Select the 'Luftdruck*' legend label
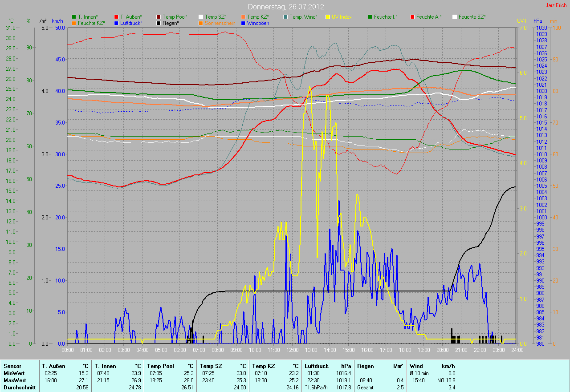Image resolution: width=570 pixels, height=392 pixels. click(131, 23)
